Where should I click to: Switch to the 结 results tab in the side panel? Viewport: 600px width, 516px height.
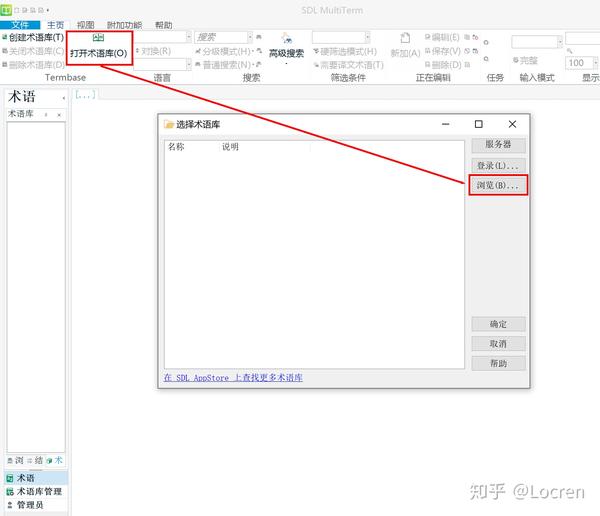pos(35,460)
